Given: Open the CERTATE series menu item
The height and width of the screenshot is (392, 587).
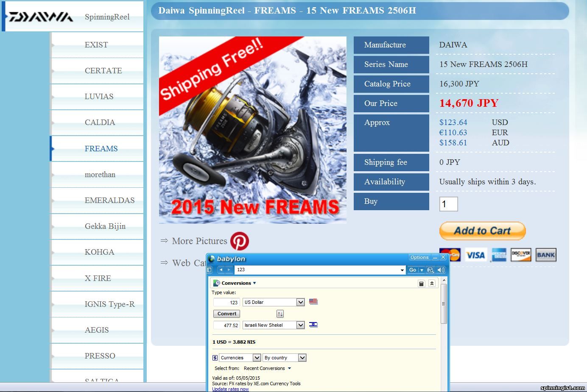Looking at the screenshot, I should pyautogui.click(x=103, y=71).
